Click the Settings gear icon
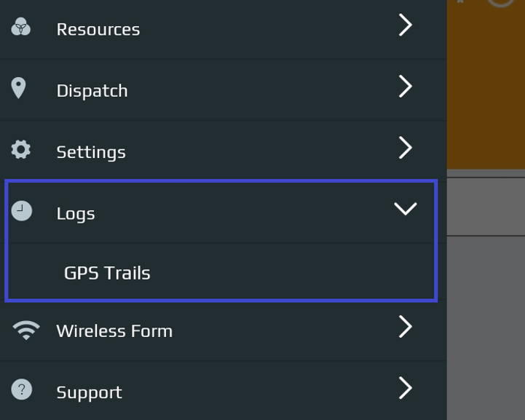This screenshot has height=420, width=525. 21,150
